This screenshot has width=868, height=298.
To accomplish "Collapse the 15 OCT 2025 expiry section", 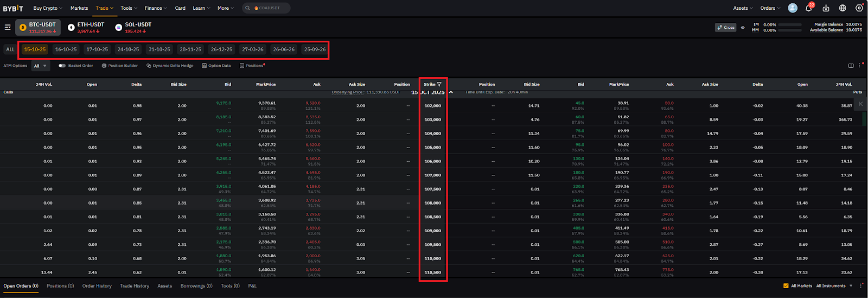I will point(451,92).
